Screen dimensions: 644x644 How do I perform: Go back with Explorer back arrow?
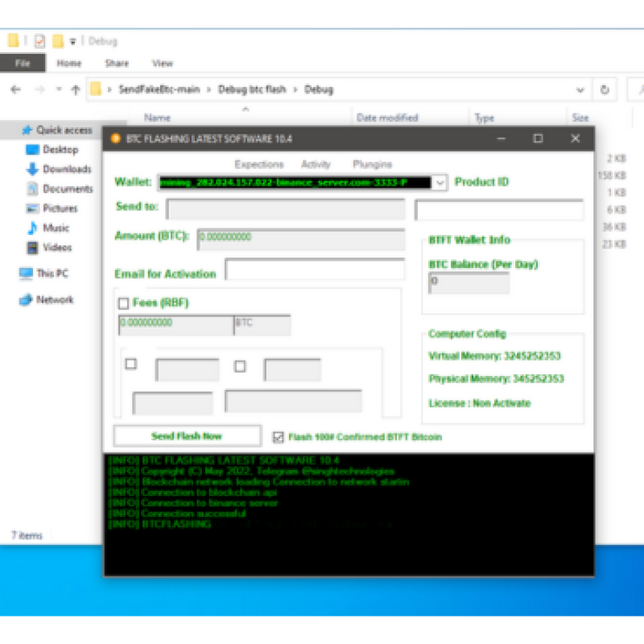pyautogui.click(x=15, y=89)
